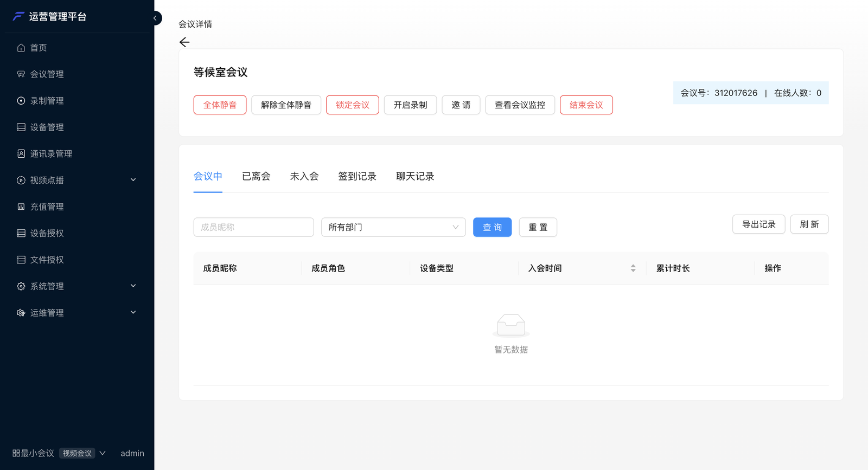Sort the table by 入会时间

click(x=633, y=268)
